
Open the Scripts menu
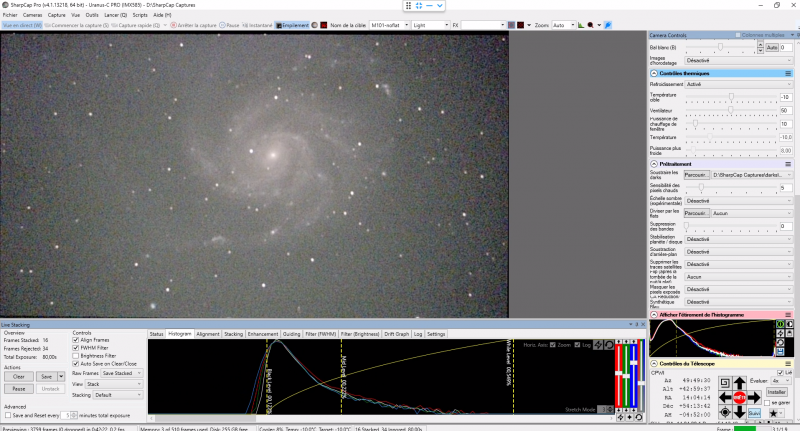pos(140,15)
